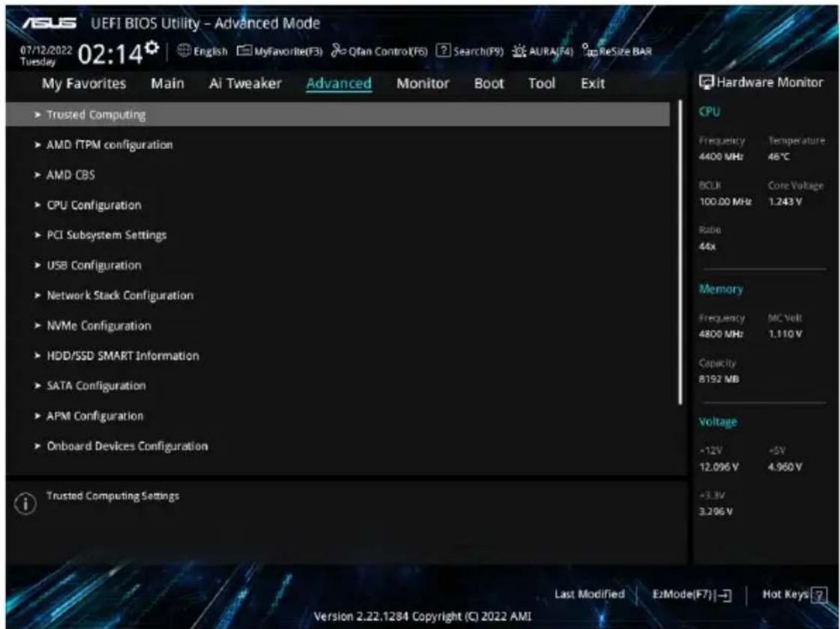Open the clock settings gear icon
The height and width of the screenshot is (629, 840).
click(x=152, y=47)
